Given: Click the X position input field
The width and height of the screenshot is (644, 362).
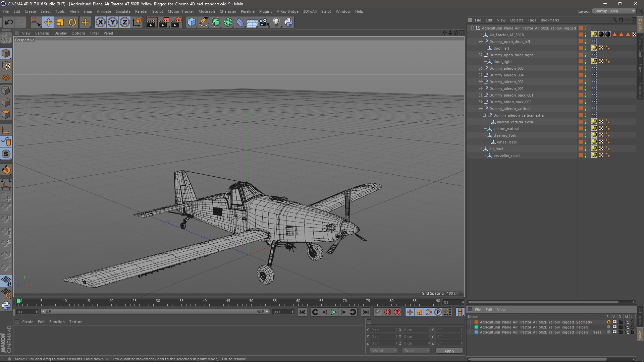Looking at the screenshot, I should click(384, 330).
